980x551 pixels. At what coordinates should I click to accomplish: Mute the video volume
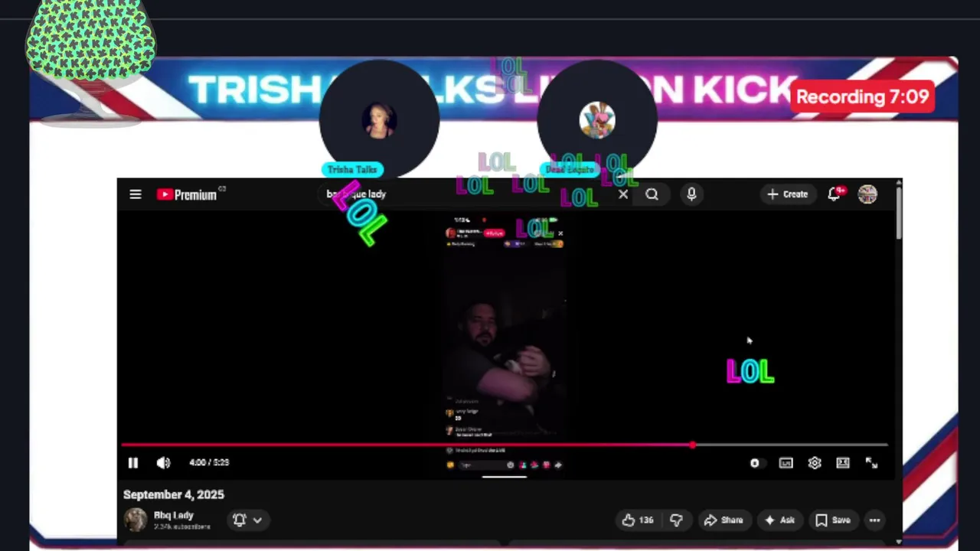coord(163,462)
